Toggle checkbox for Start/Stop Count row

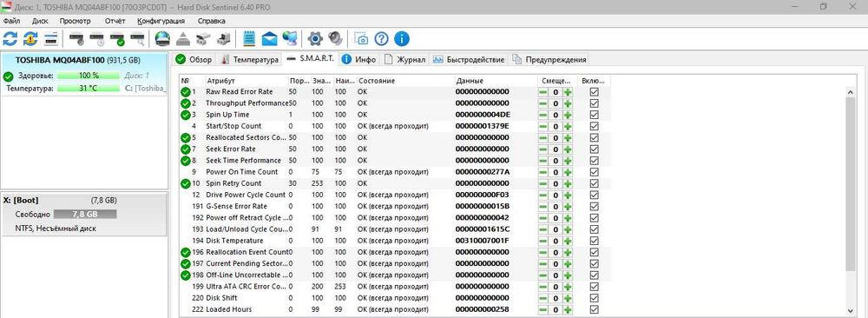pos(594,126)
